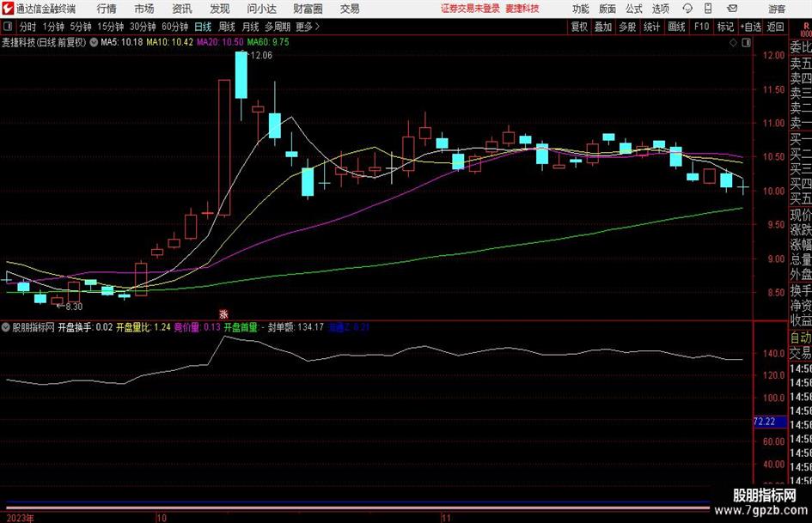Open the 问小达 menu
The width and height of the screenshot is (812, 523).
pyautogui.click(x=261, y=9)
